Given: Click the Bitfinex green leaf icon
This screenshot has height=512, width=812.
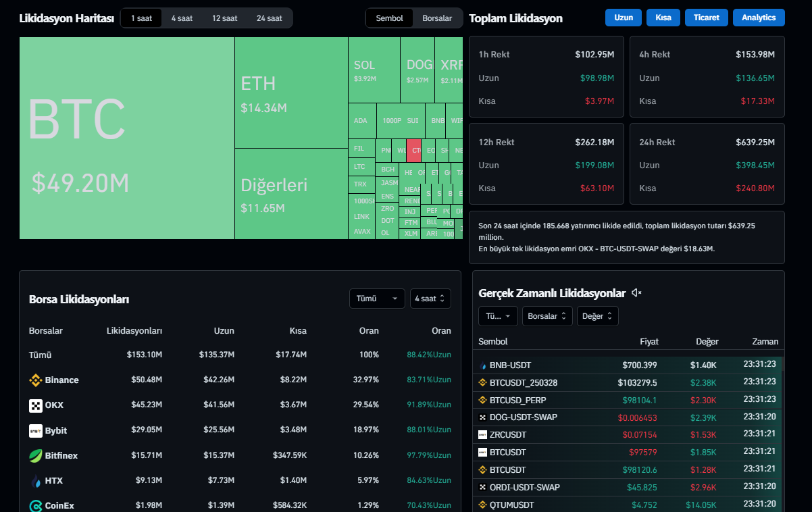Looking at the screenshot, I should coord(36,455).
